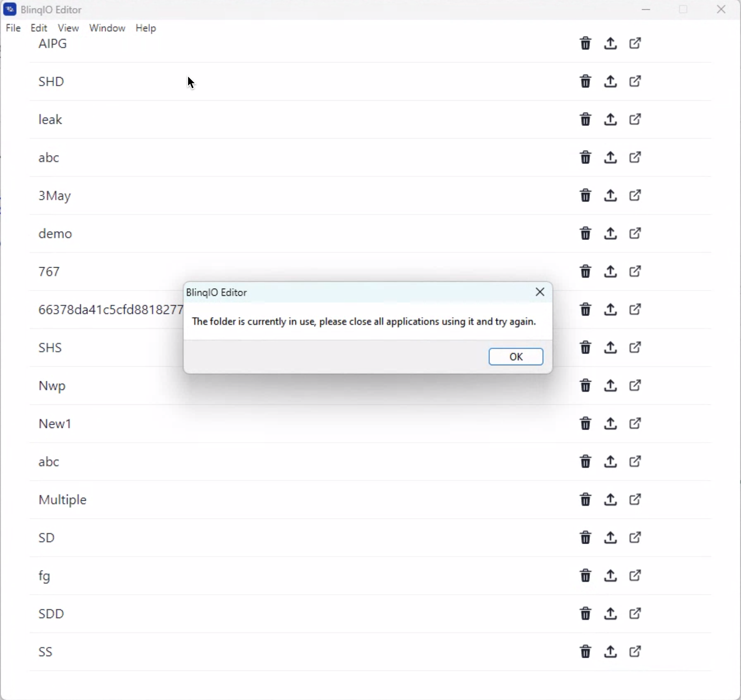Trash the demo project

pyautogui.click(x=585, y=234)
